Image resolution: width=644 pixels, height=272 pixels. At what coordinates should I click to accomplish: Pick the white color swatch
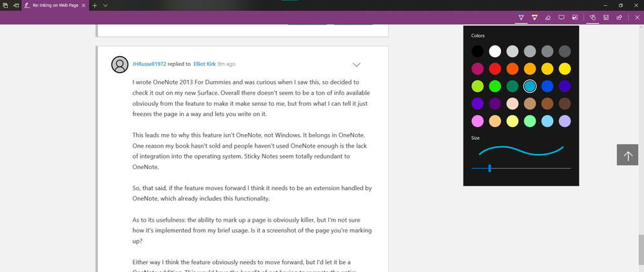tap(495, 52)
